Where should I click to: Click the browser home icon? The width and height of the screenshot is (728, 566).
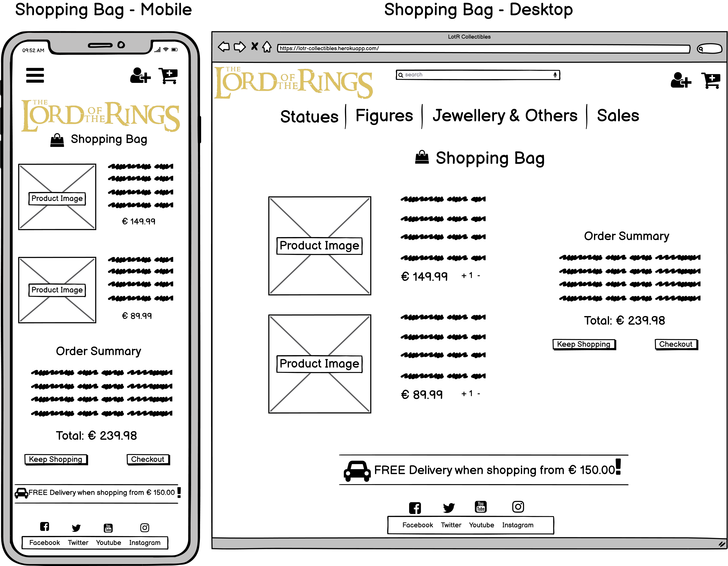tap(267, 47)
